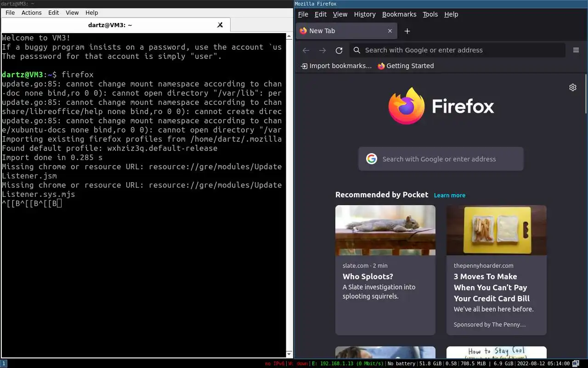Click the magnifier icon in address bar
This screenshot has height=368, width=588.
[x=357, y=50]
